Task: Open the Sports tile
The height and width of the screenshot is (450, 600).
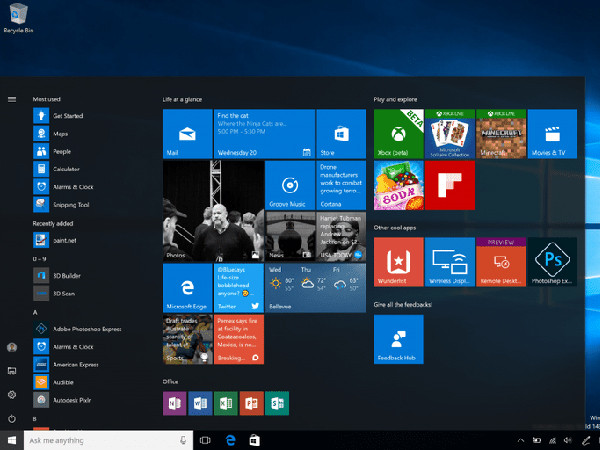Action: point(188,339)
